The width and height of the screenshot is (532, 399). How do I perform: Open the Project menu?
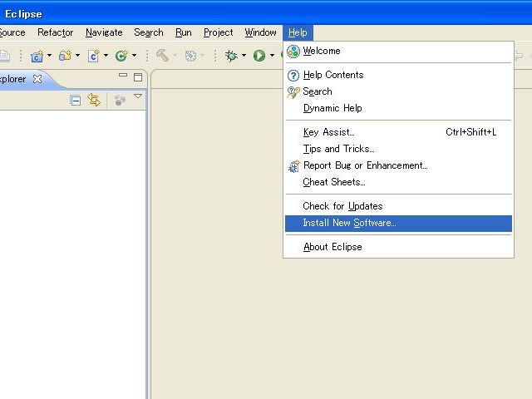218,32
